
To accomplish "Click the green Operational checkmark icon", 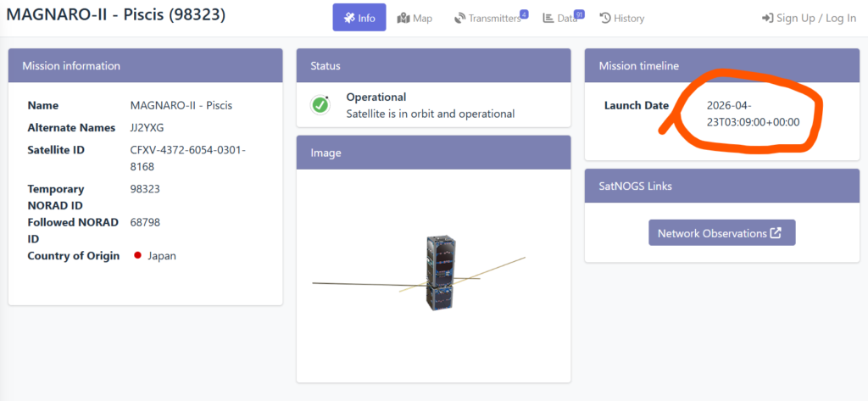I will pos(320,105).
